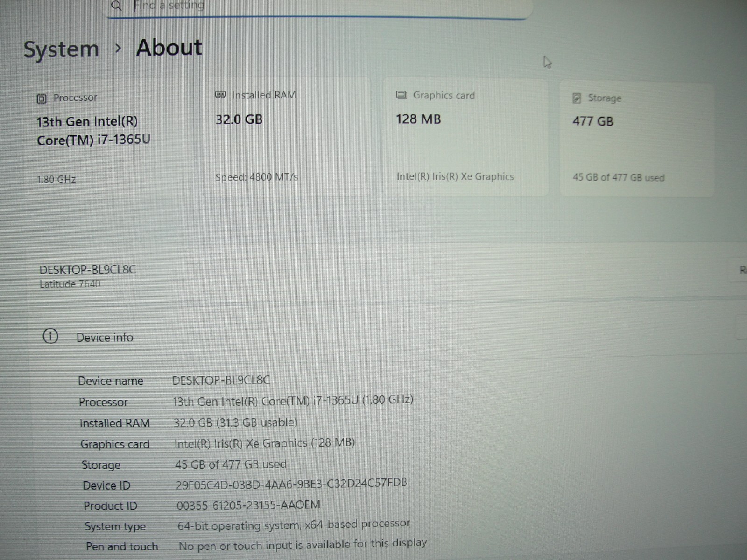The image size is (747, 560).
Task: Click the Graphics card monitor icon
Action: pyautogui.click(x=402, y=95)
